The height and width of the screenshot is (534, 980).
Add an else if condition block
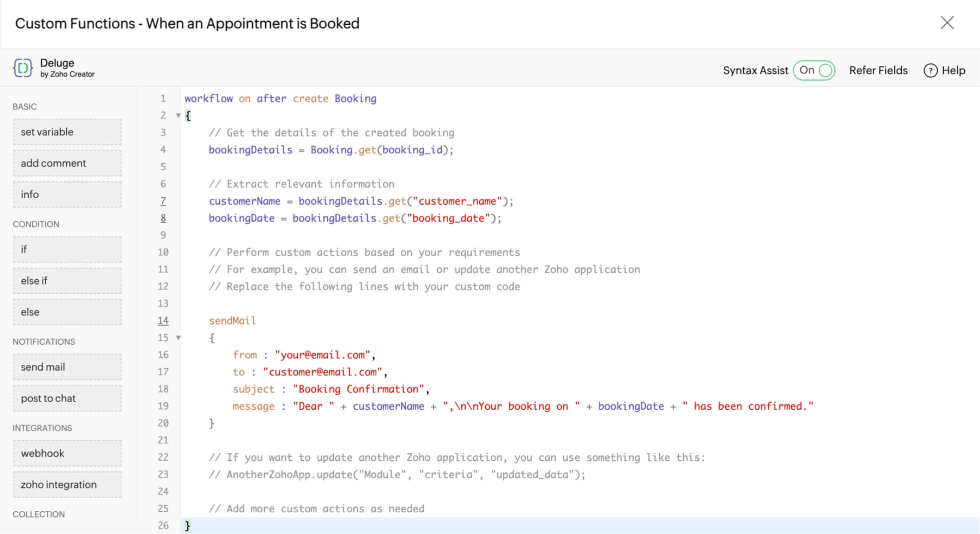[x=67, y=281]
